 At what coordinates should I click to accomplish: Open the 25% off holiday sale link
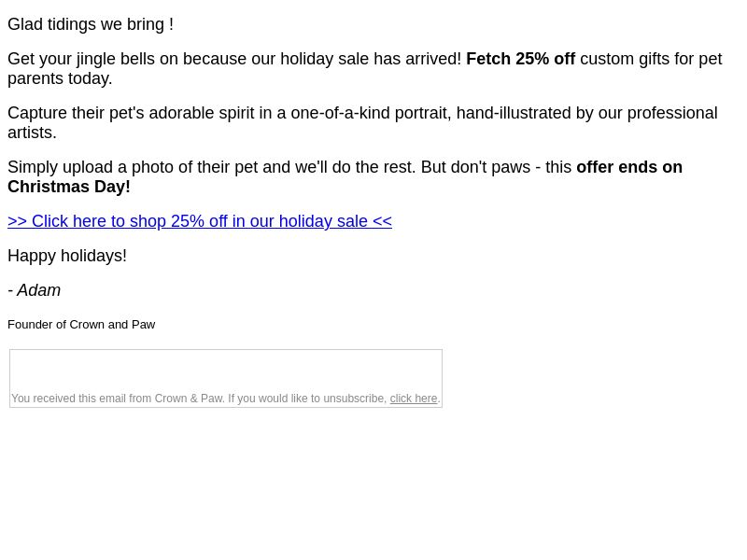coord(200,221)
